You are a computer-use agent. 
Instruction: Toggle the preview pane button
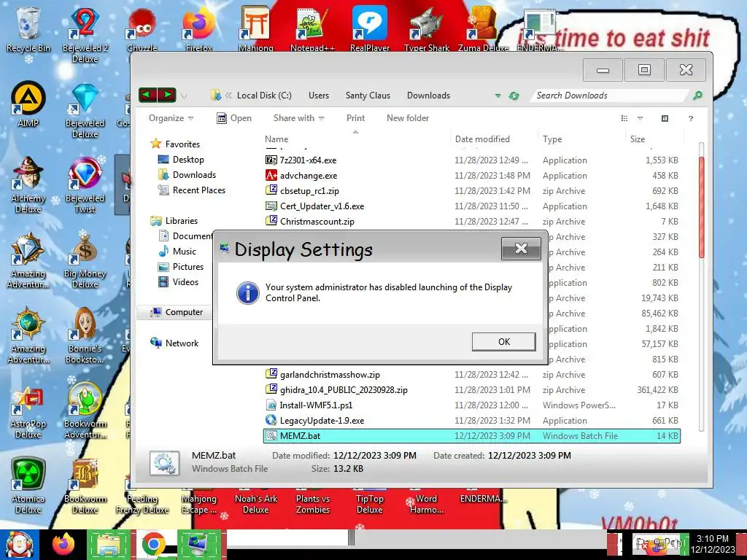point(665,119)
